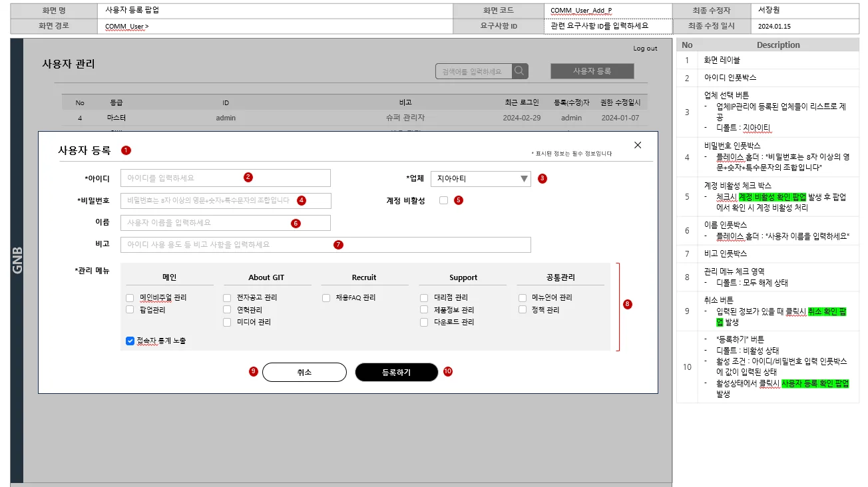Focus the 아이디 input field
Image resolution: width=868 pixels, height=487 pixels.
pos(225,178)
